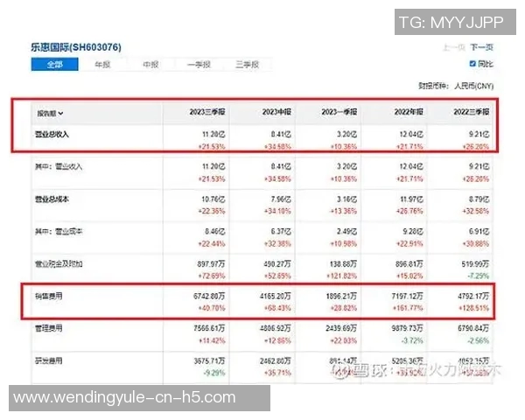Screen dimensions: 525x420
Task: Select the 全部 tab
Action: click(x=55, y=64)
